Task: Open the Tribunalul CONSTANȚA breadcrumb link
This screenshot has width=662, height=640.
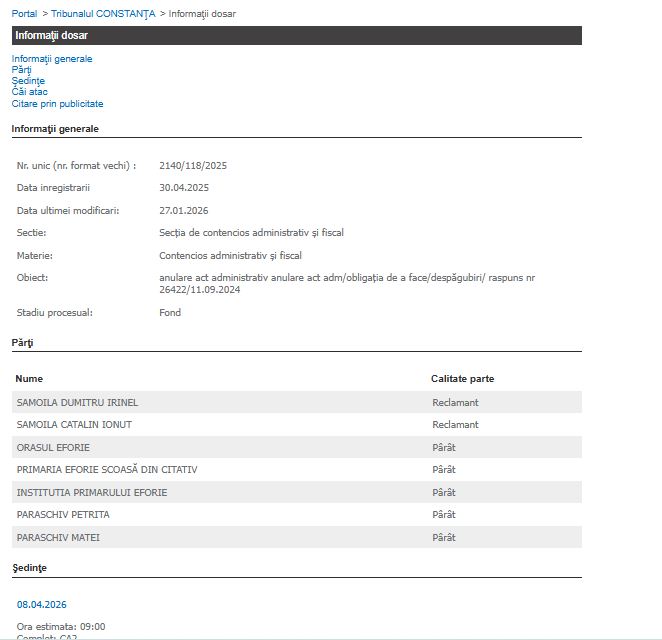Action: (102, 14)
